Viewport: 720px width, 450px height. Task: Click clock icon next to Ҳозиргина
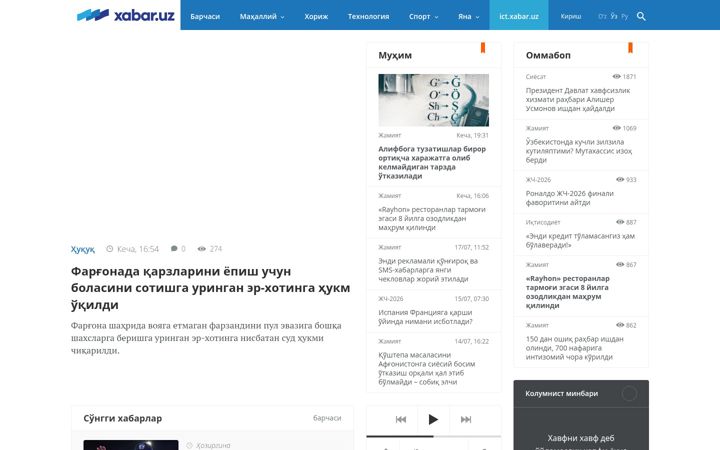pyautogui.click(x=189, y=445)
